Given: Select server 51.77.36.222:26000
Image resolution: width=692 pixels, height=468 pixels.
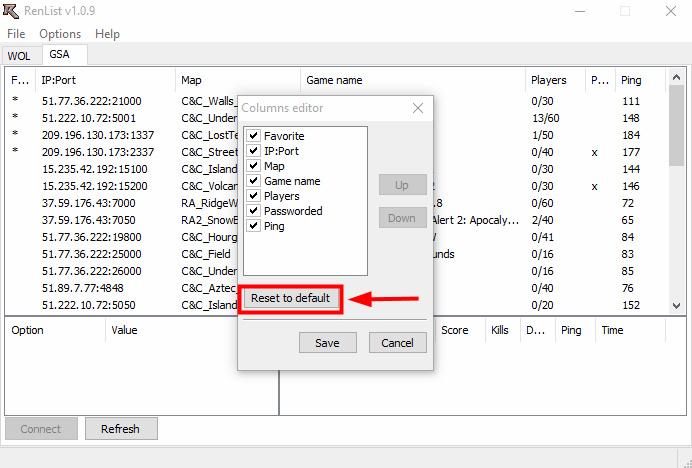Looking at the screenshot, I should 92,271.
